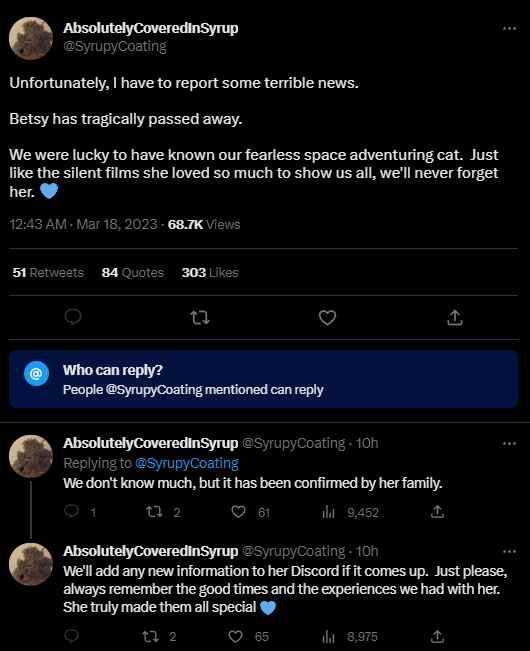Retweet the main tweet about Betsy
This screenshot has width=530, height=651.
[x=200, y=318]
